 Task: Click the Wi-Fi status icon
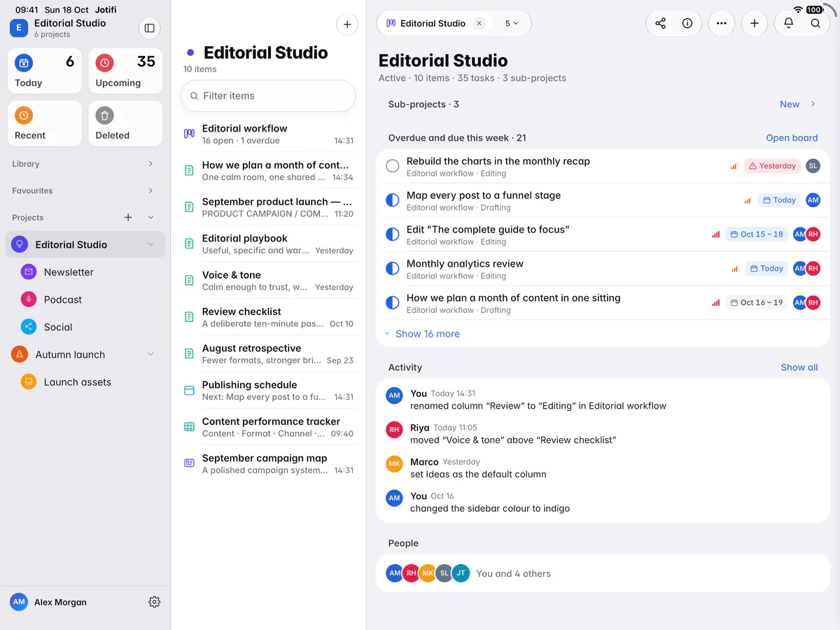point(798,10)
